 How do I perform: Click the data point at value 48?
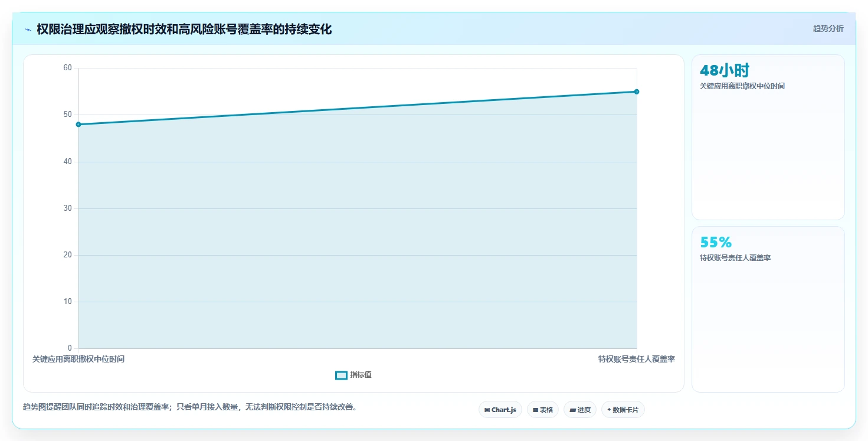tap(78, 125)
